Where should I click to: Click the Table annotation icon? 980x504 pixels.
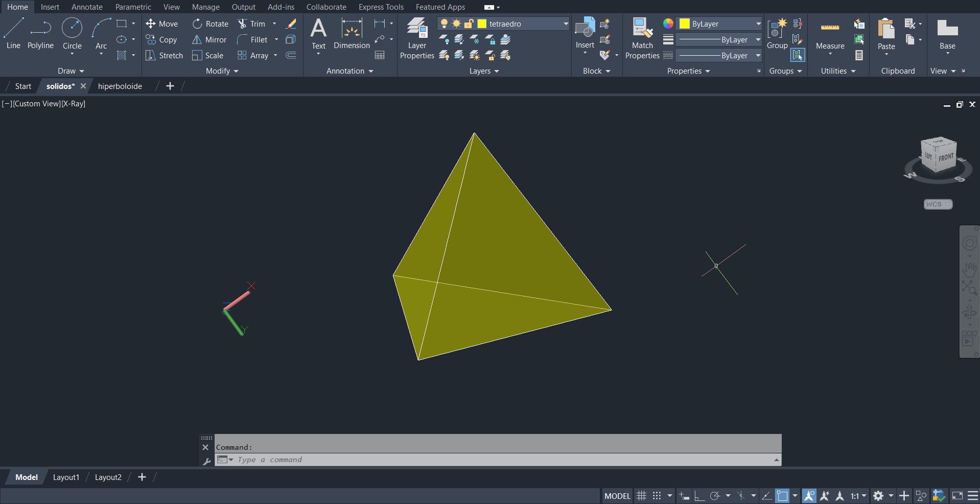click(x=380, y=55)
